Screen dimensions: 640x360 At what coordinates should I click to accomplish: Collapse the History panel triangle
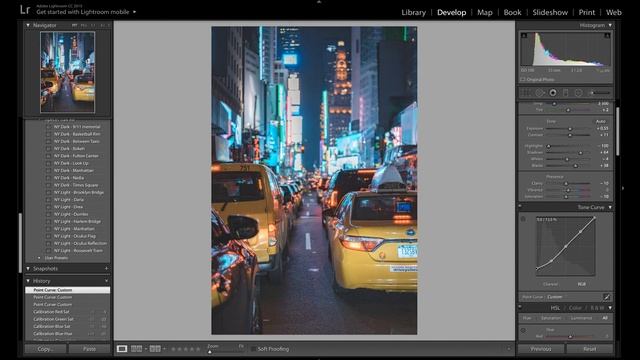pyautogui.click(x=28, y=281)
